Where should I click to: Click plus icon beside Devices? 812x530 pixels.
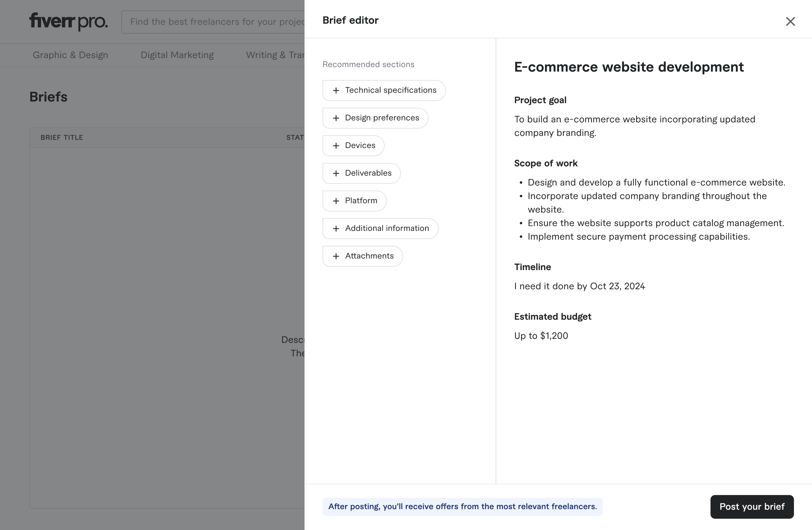click(336, 146)
